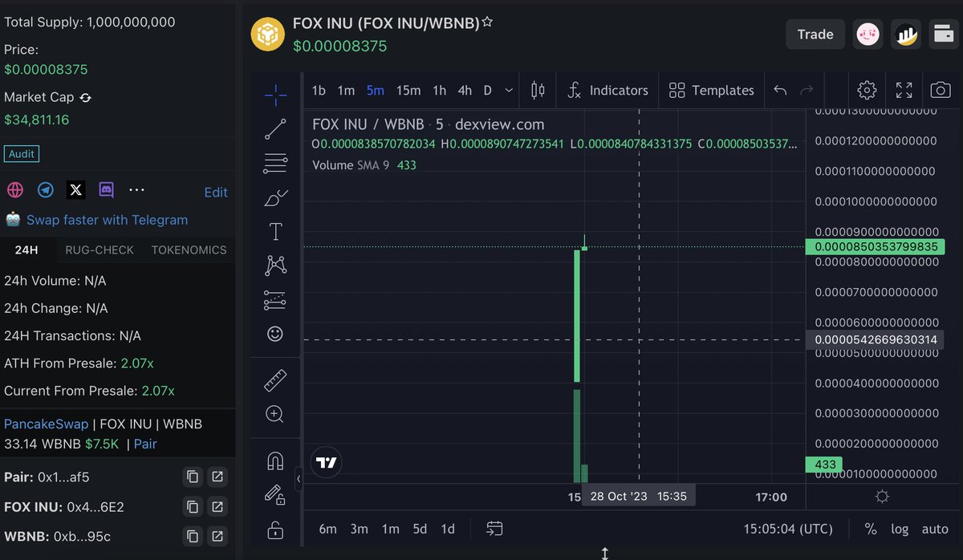The width and height of the screenshot is (963, 560).
Task: Toggle stay in drawing mode pencil-lock
Action: pos(275,495)
